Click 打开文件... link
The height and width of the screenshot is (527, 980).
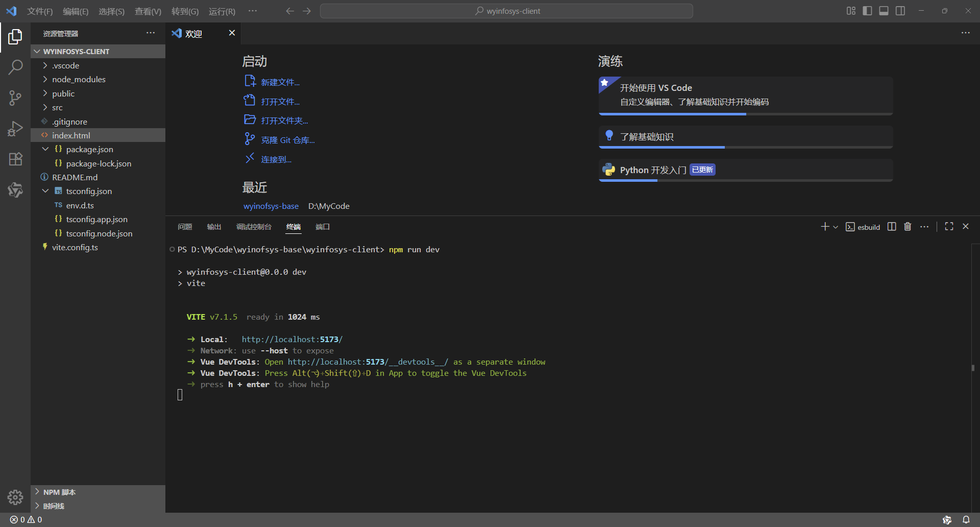280,102
